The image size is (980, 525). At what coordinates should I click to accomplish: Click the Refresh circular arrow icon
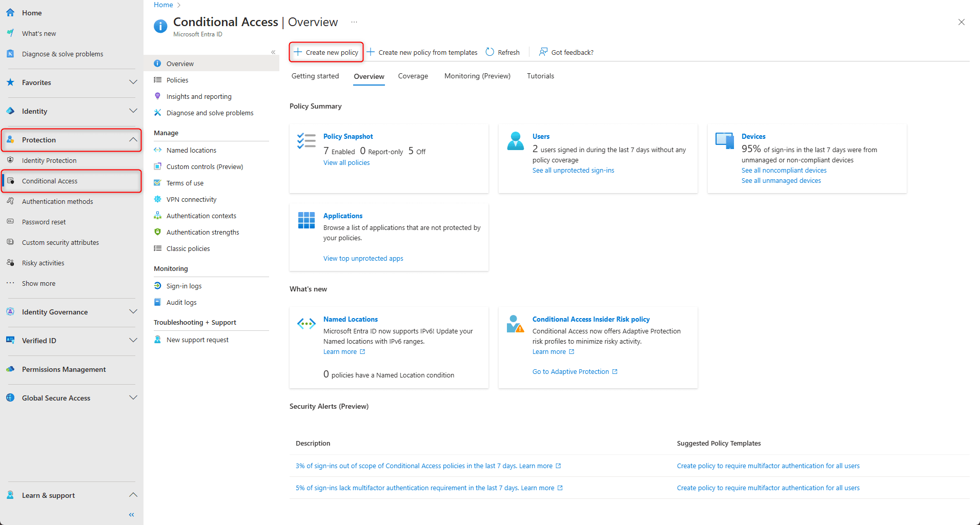tap(490, 52)
